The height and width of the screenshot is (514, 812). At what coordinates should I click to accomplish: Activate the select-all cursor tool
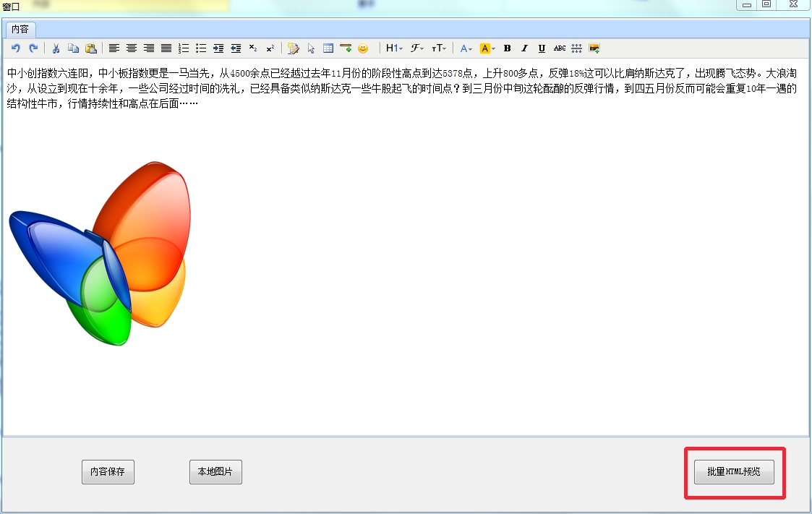click(x=311, y=48)
